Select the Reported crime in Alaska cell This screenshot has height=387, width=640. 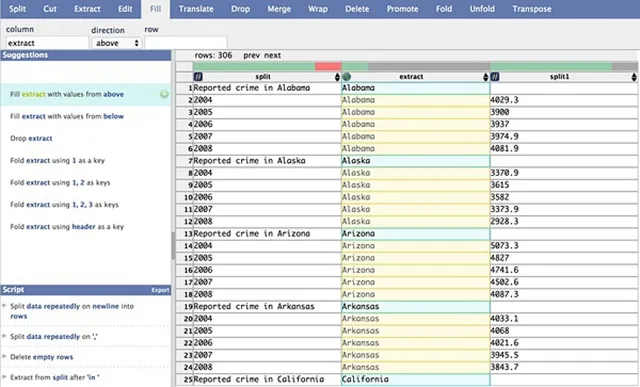267,161
